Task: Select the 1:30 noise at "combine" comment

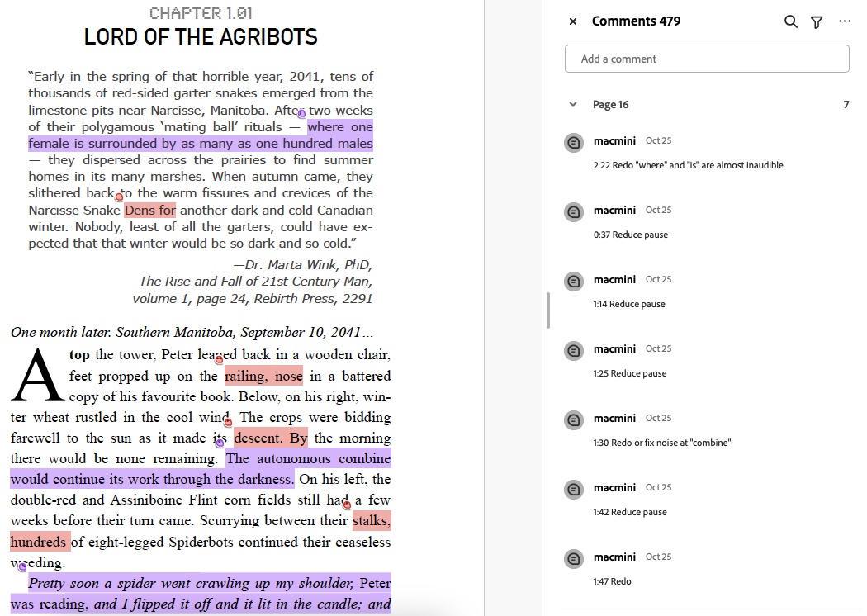Action: (662, 443)
